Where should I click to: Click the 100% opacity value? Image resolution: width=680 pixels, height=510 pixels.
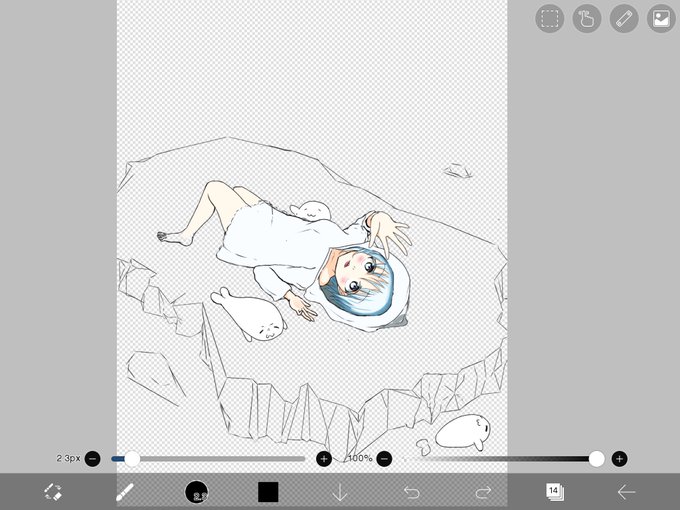tap(360, 458)
